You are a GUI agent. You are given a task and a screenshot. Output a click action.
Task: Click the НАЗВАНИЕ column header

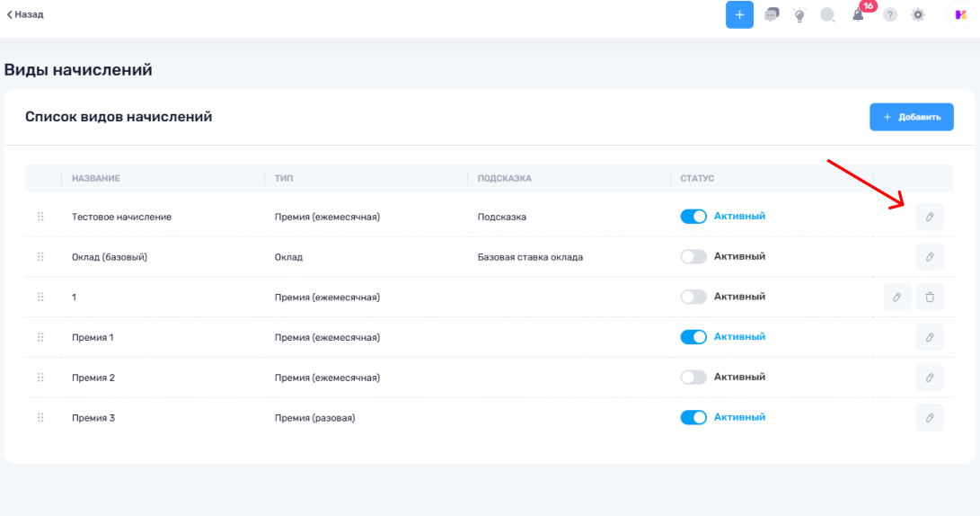96,179
